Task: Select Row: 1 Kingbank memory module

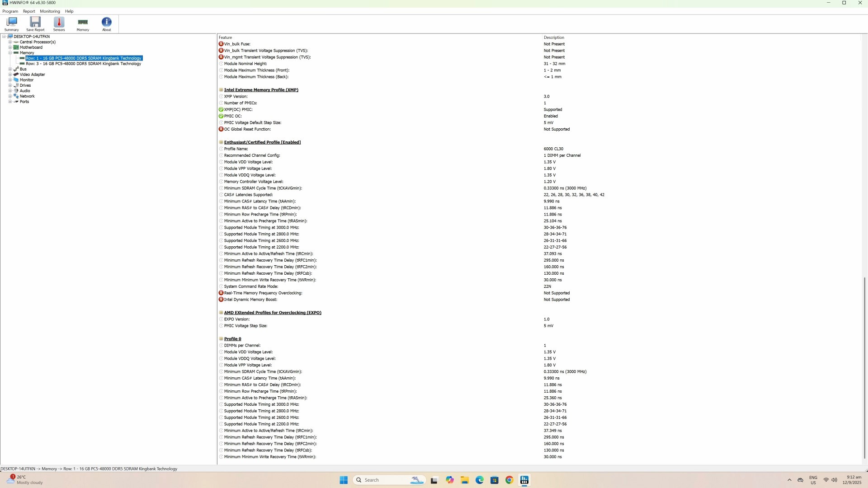Action: [84, 58]
